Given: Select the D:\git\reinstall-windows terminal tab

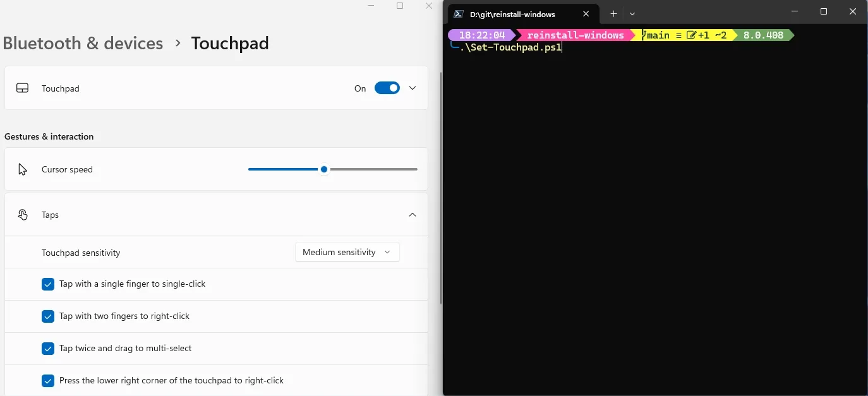Looking at the screenshot, I should pyautogui.click(x=522, y=14).
